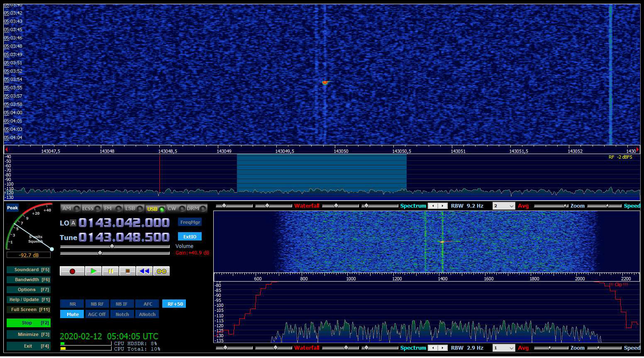This screenshot has height=358, width=644.
Task: Click the 'RF -2 dBFS' level indicator
Action: coord(620,157)
